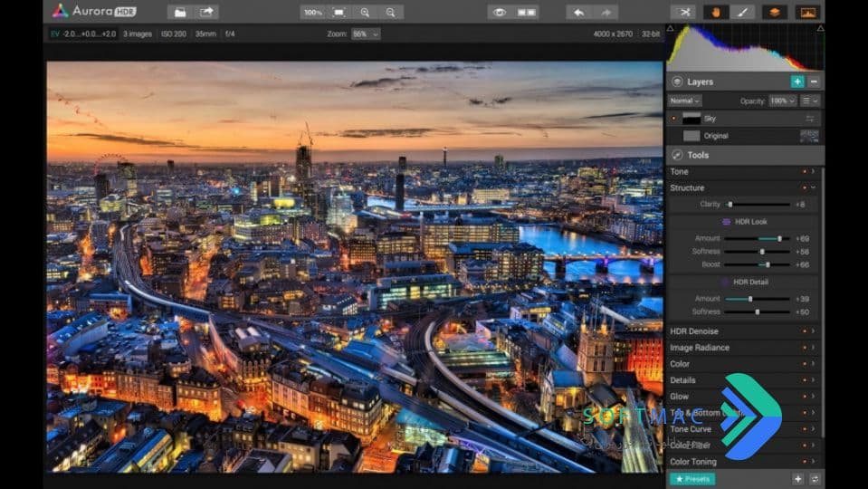The width and height of the screenshot is (868, 489).
Task: Expand the Color section chevron
Action: pos(813,364)
